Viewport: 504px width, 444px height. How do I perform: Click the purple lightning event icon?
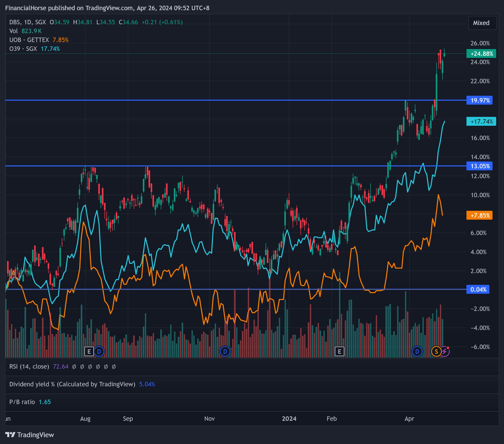(x=445, y=351)
